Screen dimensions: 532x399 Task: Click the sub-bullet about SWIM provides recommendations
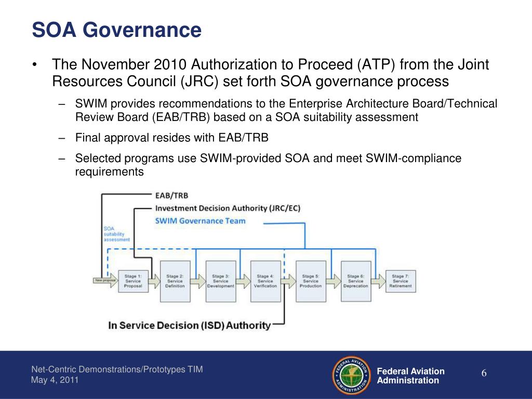286,110
